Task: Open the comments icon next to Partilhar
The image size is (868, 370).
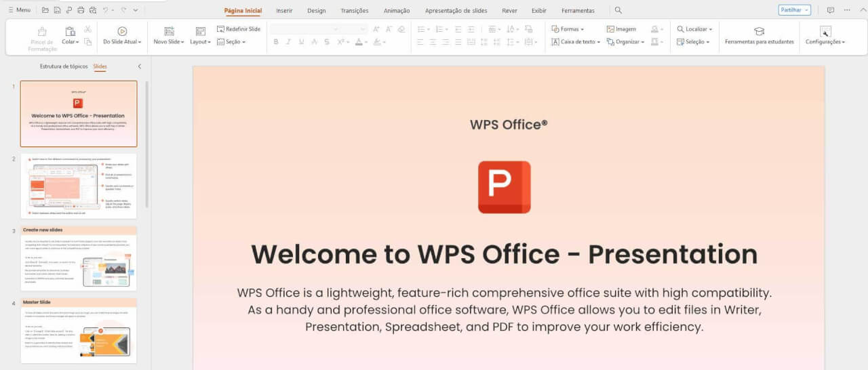Action: [831, 10]
